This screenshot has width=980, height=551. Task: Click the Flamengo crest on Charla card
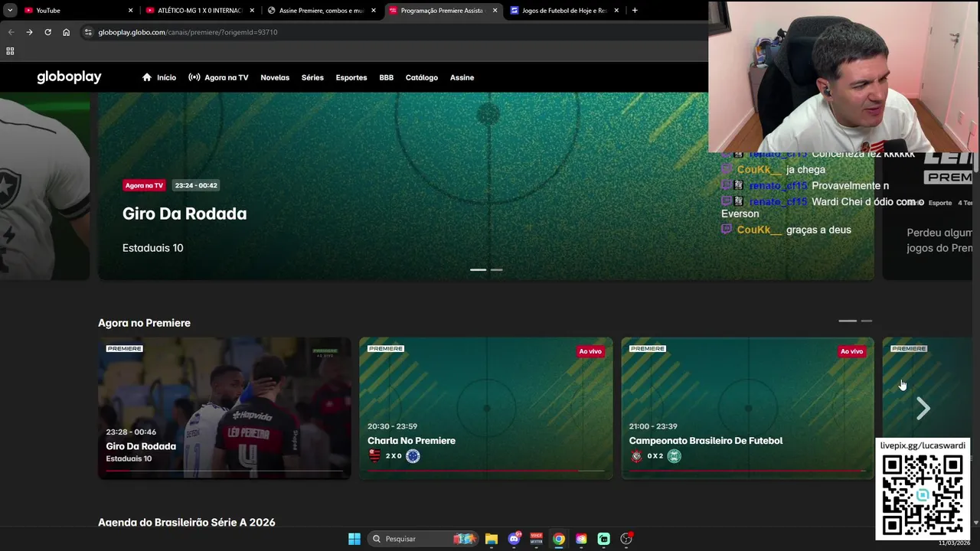(x=374, y=456)
